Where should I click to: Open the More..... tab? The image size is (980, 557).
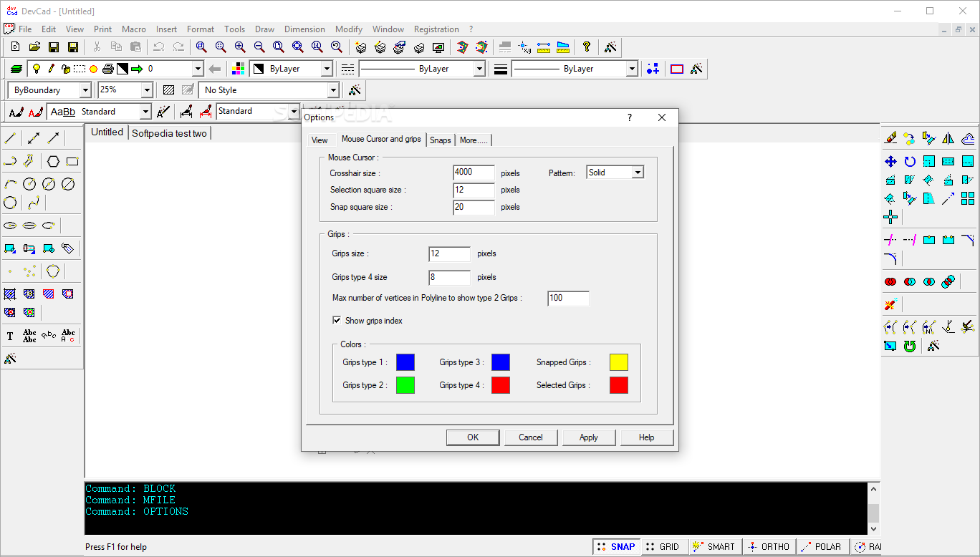tap(474, 140)
